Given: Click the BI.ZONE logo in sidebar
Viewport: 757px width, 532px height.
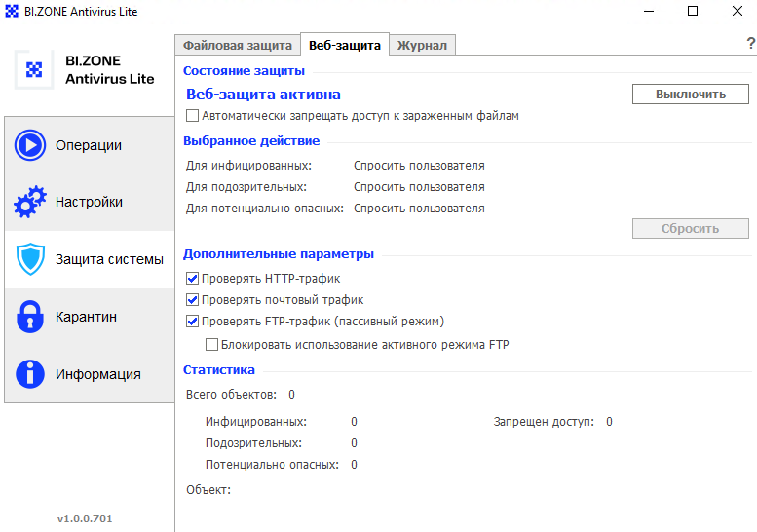Looking at the screenshot, I should [34, 69].
